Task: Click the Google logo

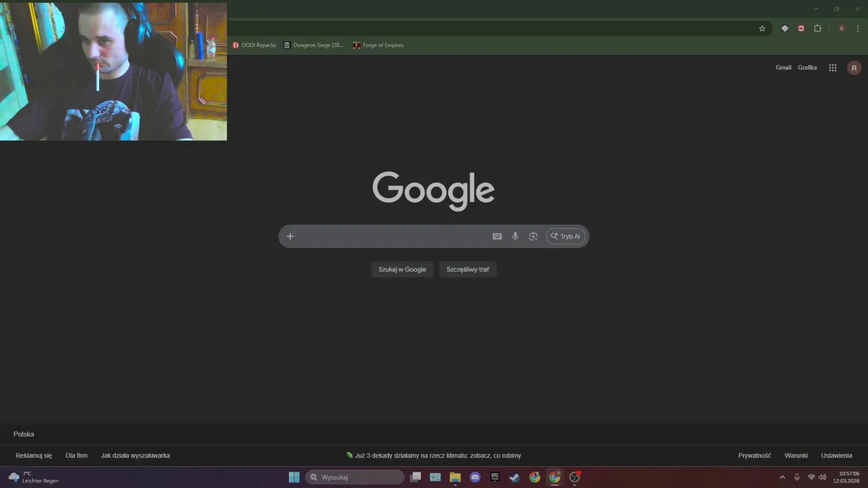Action: 433,190
